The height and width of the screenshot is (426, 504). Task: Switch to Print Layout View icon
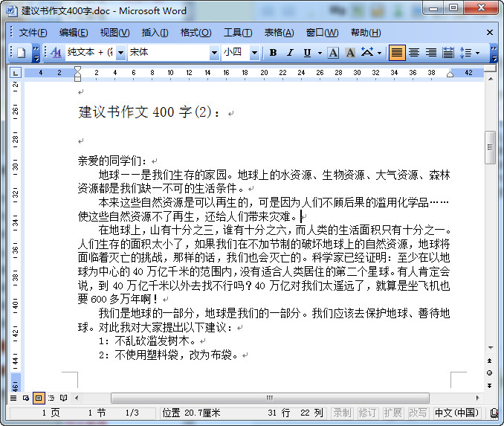(39, 398)
